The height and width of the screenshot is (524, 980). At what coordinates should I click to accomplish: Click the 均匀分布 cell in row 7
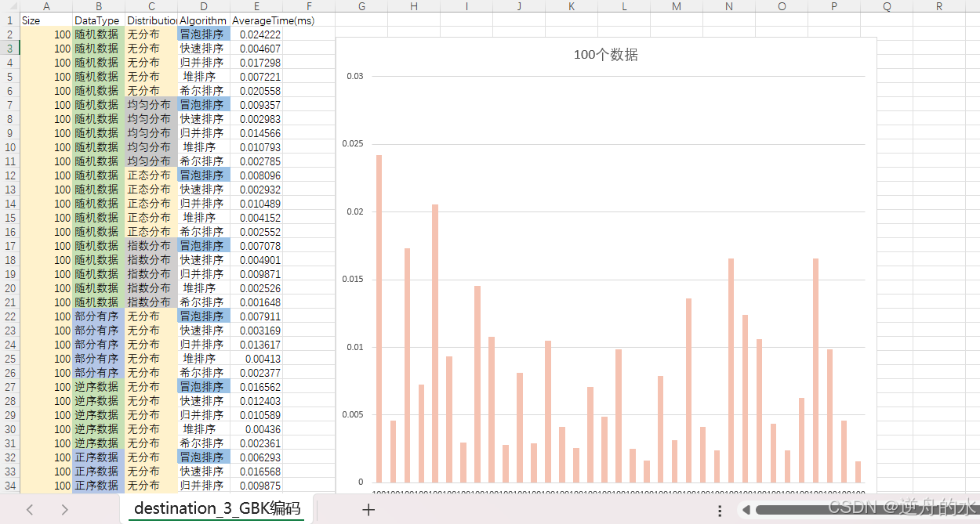(x=149, y=104)
